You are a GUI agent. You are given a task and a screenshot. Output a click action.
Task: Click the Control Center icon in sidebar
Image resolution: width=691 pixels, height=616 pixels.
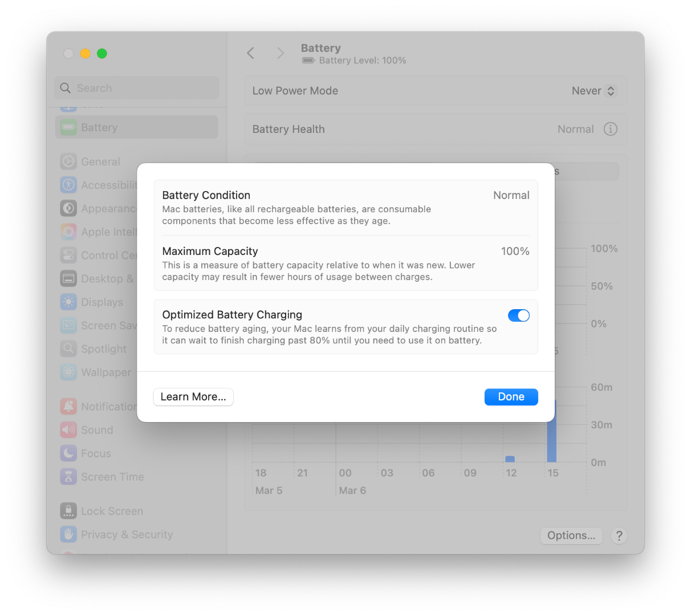click(x=68, y=255)
